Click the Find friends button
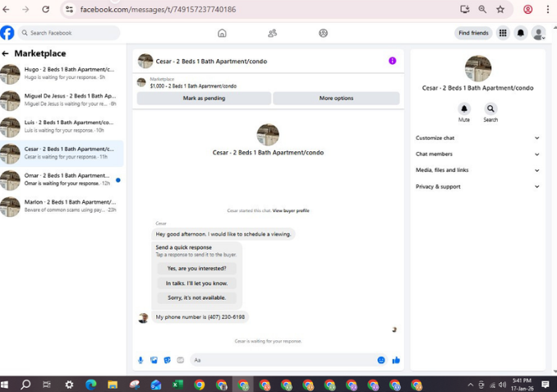This screenshot has height=392, width=557. click(473, 33)
